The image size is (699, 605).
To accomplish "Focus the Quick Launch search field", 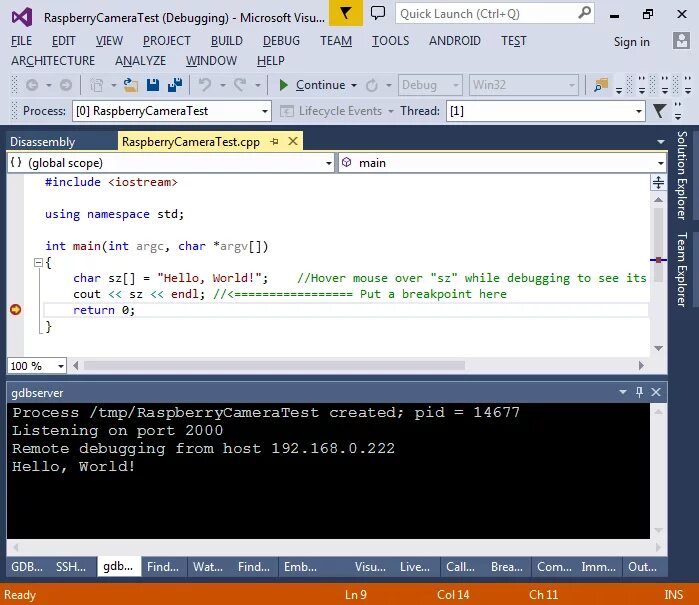I will click(x=488, y=14).
